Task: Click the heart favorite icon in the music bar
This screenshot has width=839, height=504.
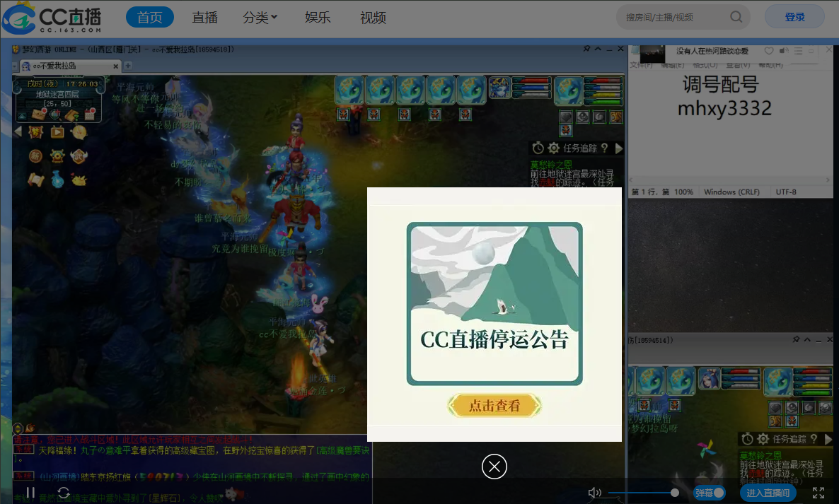Action: coord(769,51)
